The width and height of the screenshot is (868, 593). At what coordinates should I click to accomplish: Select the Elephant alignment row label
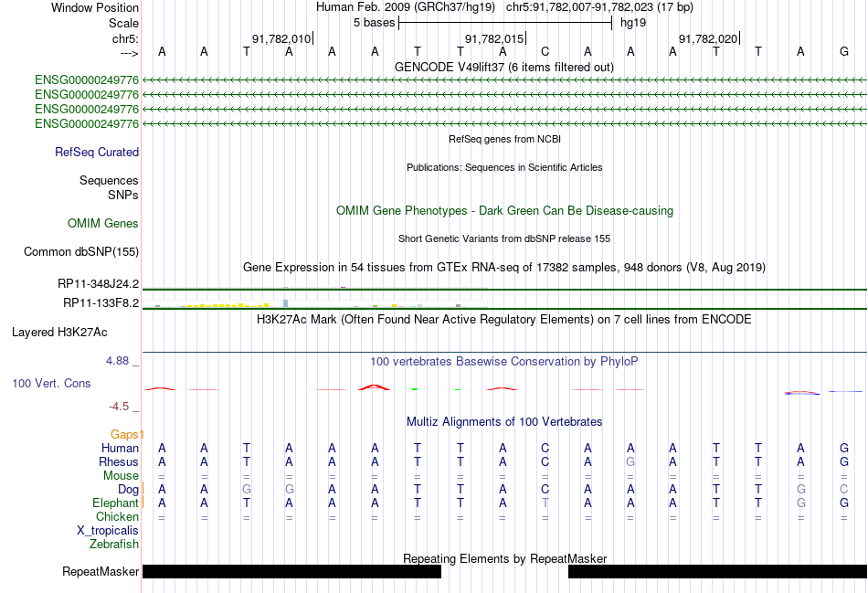point(115,503)
